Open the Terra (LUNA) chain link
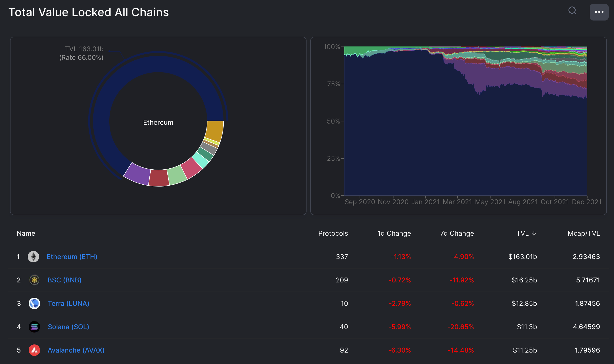The width and height of the screenshot is (614, 364). 69,303
